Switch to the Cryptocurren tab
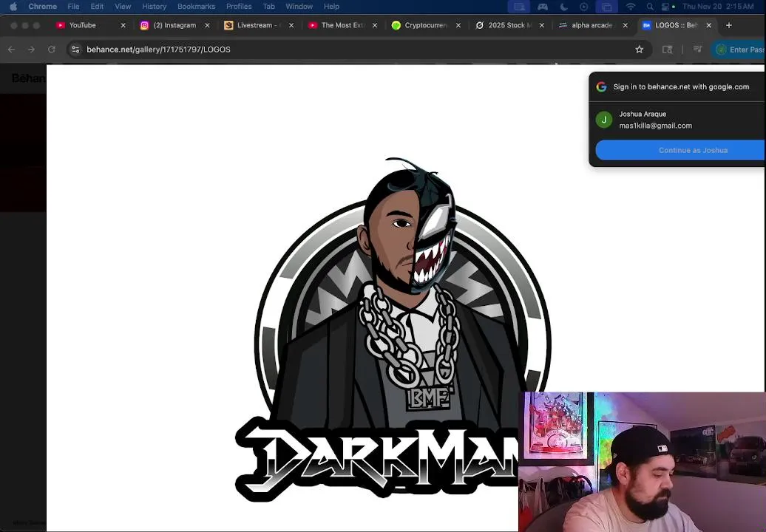Viewport: 766px width, 532px height. click(425, 25)
